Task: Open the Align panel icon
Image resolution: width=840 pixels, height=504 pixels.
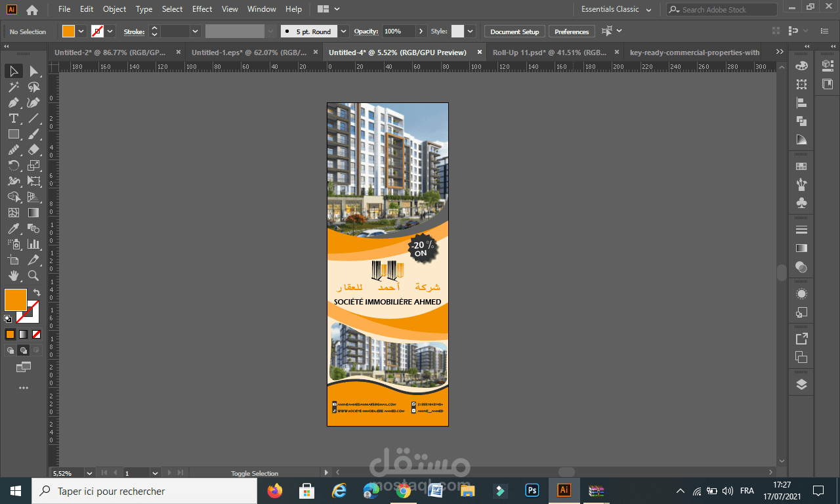Action: pos(801,102)
